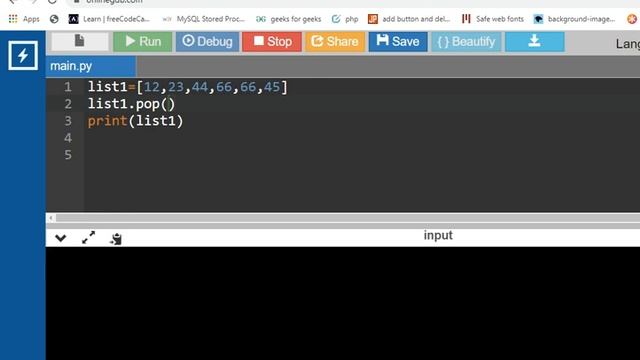Click the print(list1) line
640x360 pixels.
[136, 121]
